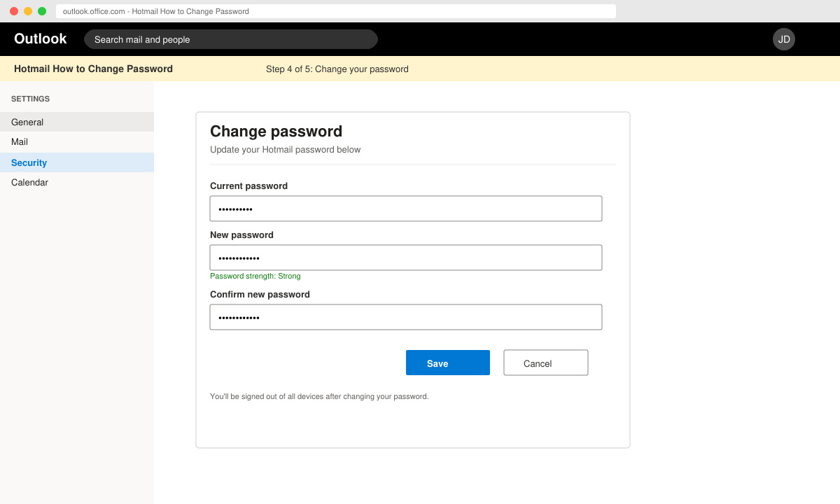Click 'Hotmail How to Change Password' banner title

93,69
